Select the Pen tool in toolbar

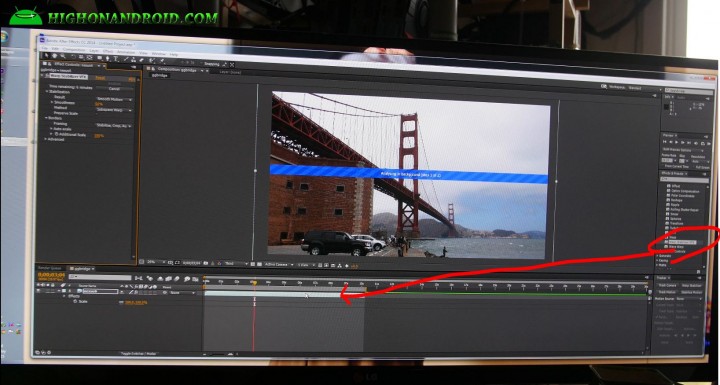tap(107, 58)
